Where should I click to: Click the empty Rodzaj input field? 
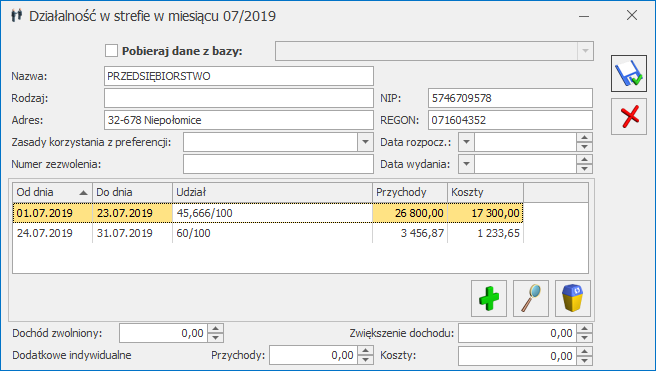[238, 98]
